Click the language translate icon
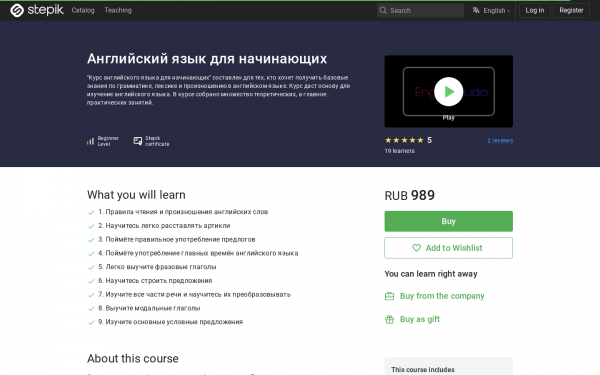Screen dimensions: 600x375 point(476,10)
